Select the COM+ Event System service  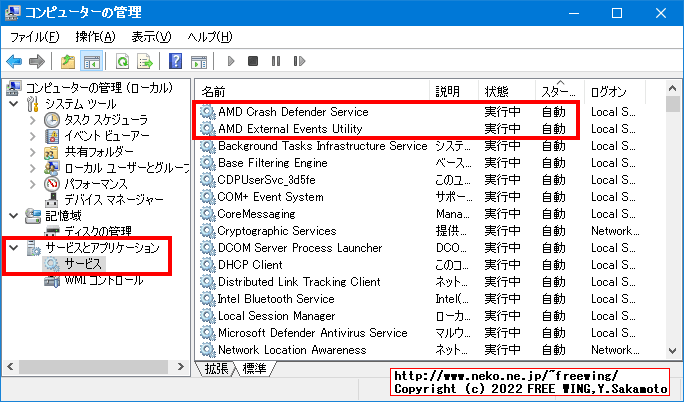(x=419, y=197)
